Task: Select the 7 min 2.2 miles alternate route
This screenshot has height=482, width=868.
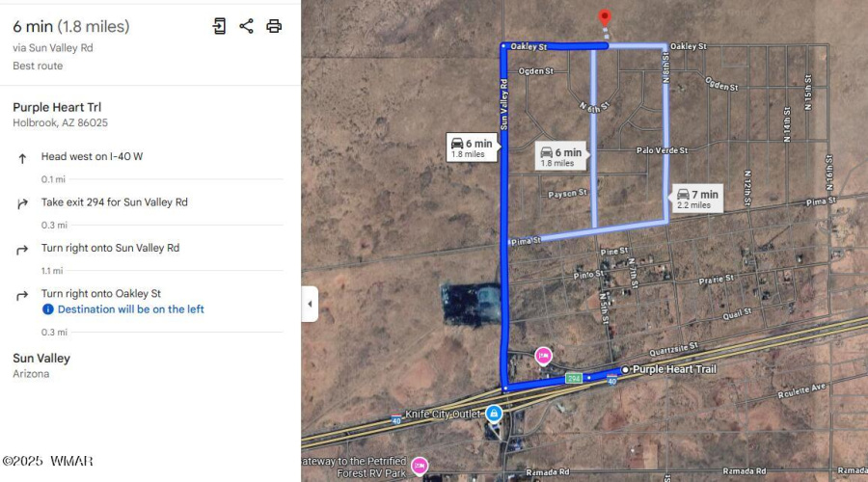Action: [x=697, y=199]
